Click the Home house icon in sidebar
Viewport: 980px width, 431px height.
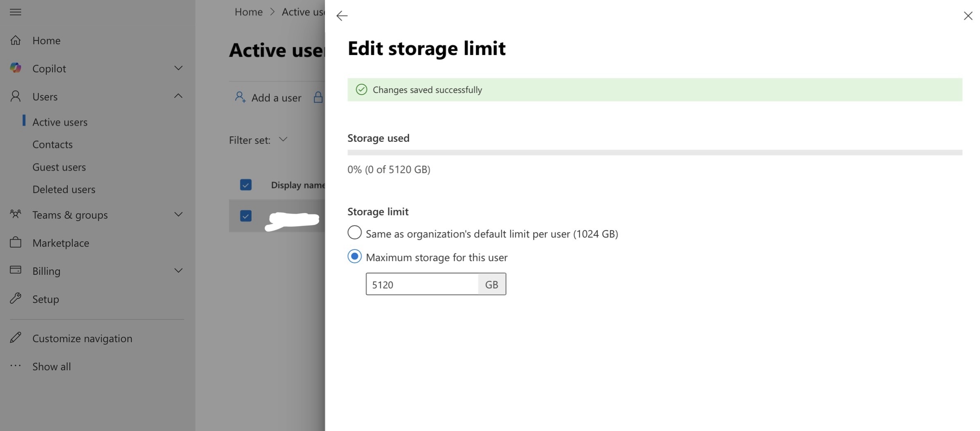coord(15,40)
